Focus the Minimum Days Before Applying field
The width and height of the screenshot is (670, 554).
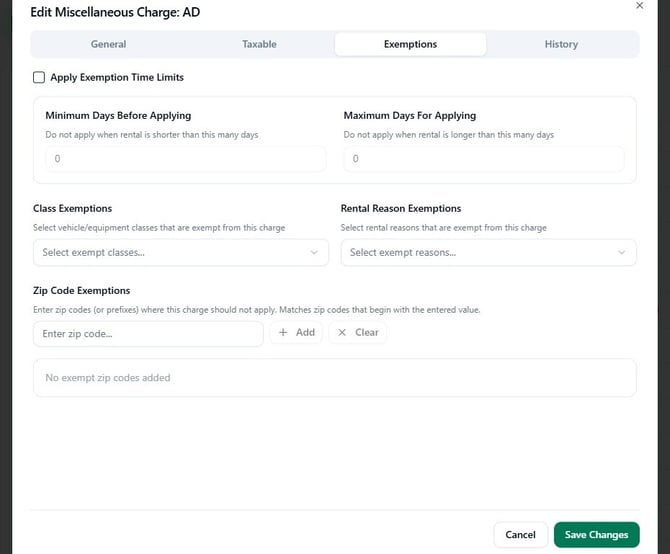tap(186, 159)
